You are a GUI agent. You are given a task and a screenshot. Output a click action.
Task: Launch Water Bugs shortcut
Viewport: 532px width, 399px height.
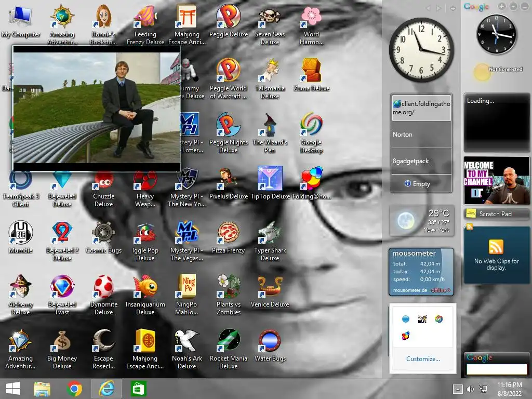pos(270,345)
